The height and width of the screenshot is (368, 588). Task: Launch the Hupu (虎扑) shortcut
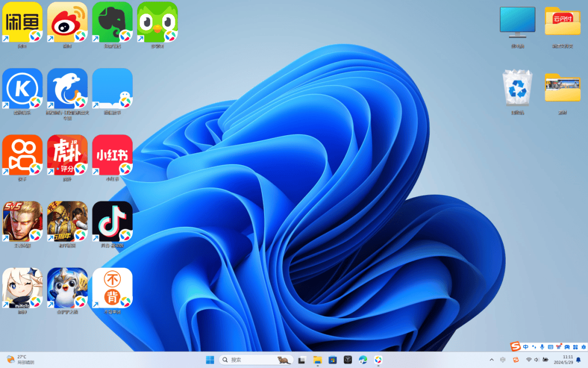[67, 155]
